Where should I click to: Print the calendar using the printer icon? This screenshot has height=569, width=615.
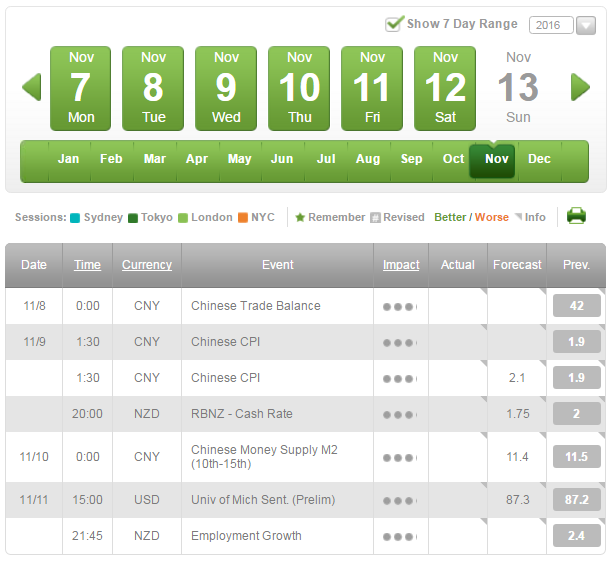pyautogui.click(x=576, y=216)
